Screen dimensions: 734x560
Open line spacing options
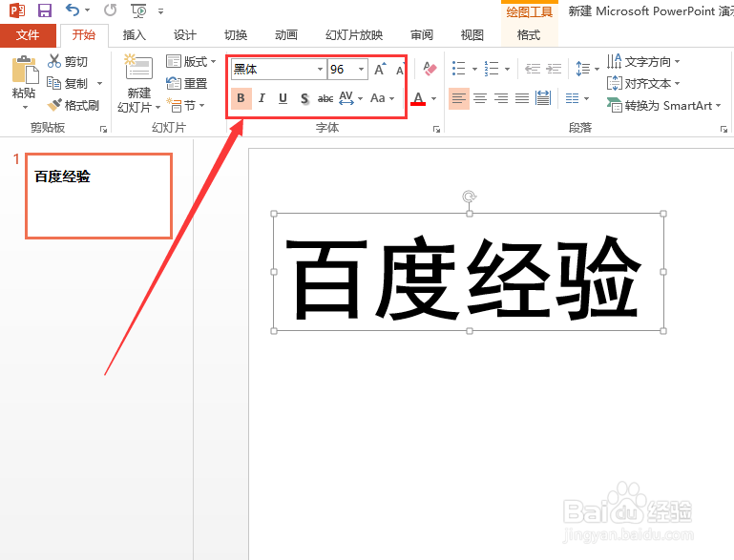coord(587,70)
